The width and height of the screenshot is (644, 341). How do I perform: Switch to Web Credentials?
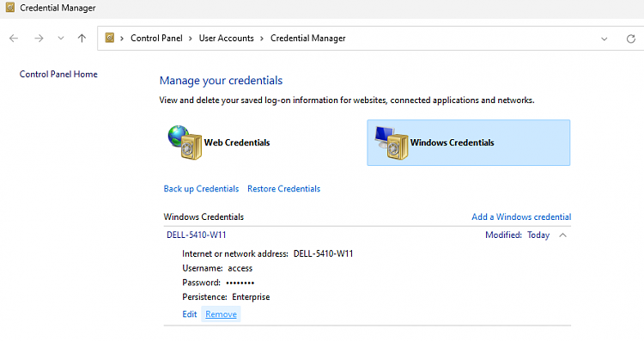tap(237, 143)
